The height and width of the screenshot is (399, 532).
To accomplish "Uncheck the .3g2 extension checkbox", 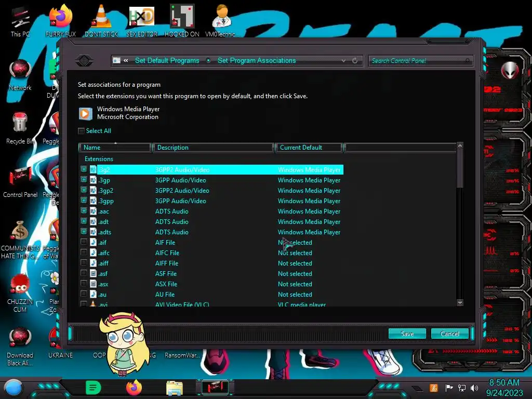I will click(84, 169).
